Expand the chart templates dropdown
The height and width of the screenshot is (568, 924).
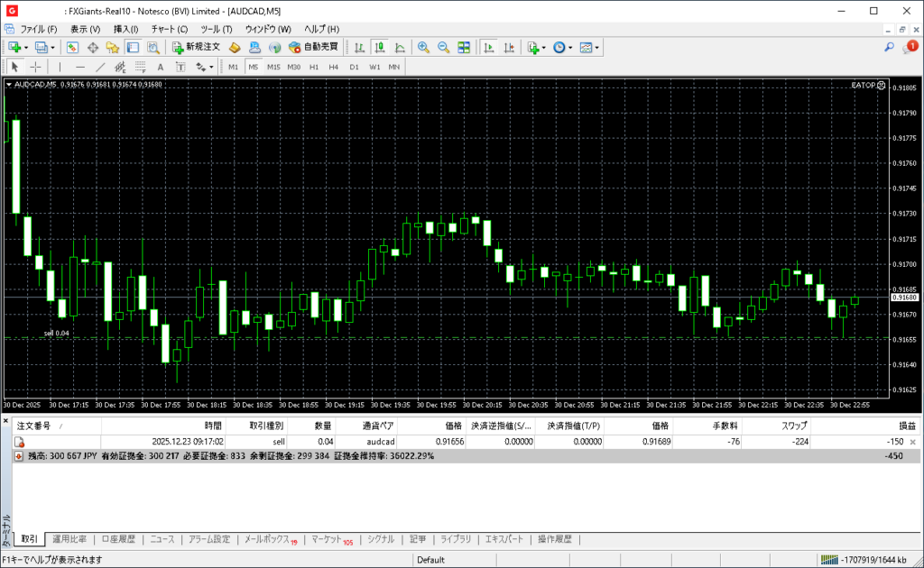coord(597,47)
